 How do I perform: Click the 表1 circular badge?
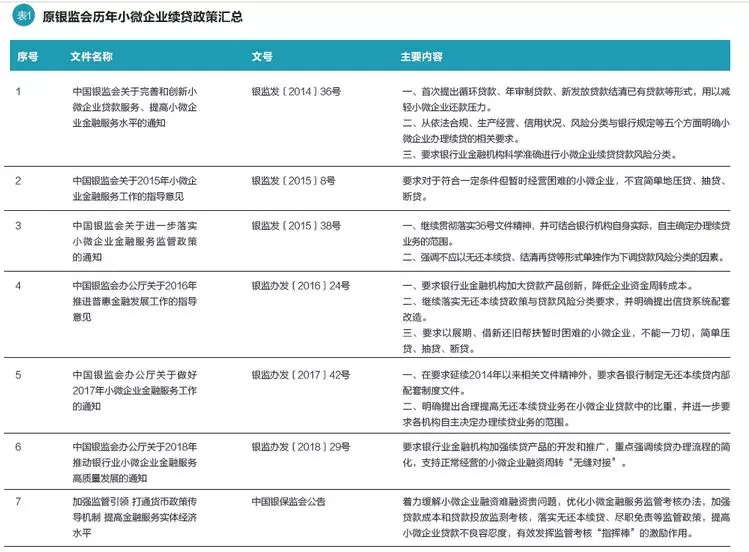(x=23, y=16)
